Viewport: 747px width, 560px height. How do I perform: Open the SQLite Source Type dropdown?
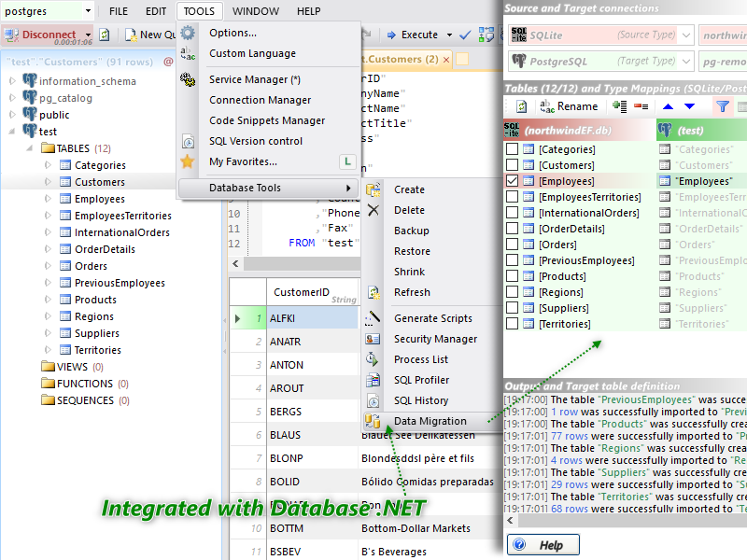pyautogui.click(x=686, y=35)
